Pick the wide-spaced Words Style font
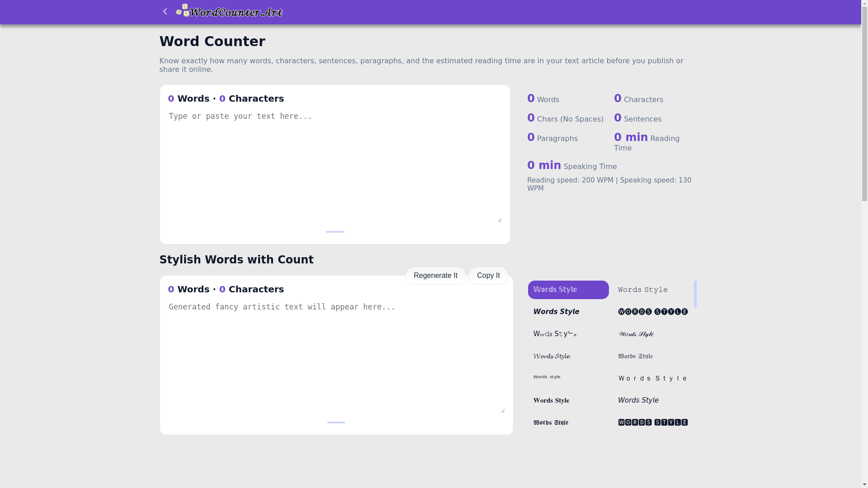The image size is (868, 488). [653, 378]
